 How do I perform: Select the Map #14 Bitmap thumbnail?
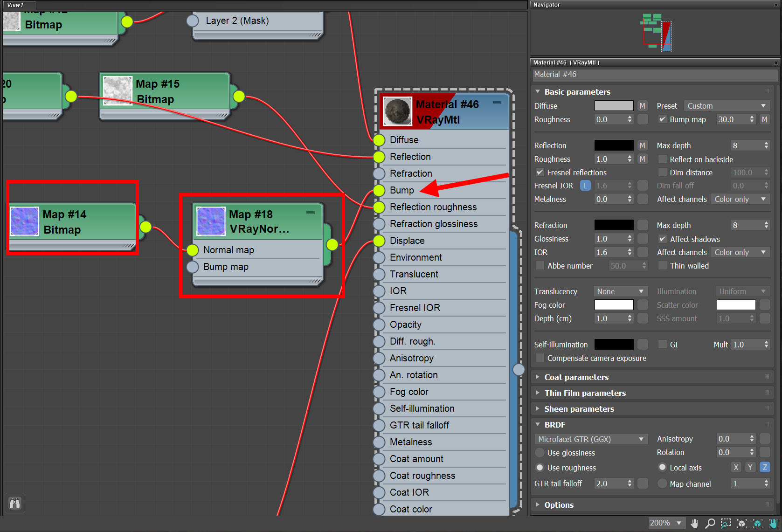(x=24, y=221)
